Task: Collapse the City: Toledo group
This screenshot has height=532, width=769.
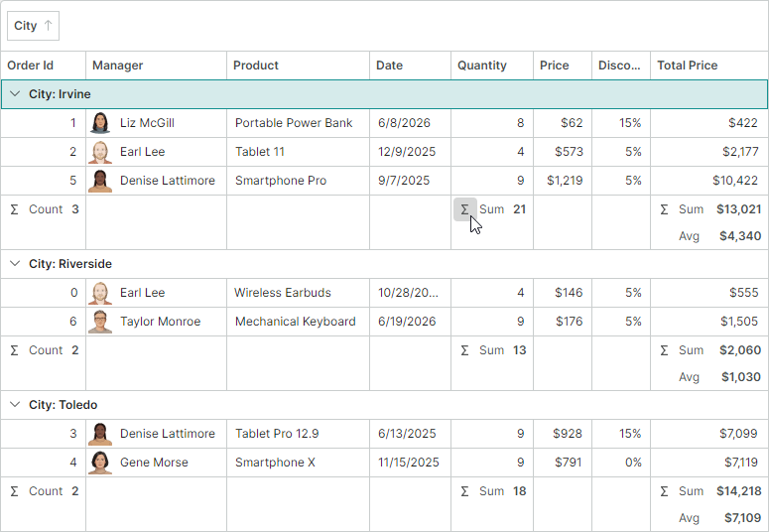Action: click(15, 404)
